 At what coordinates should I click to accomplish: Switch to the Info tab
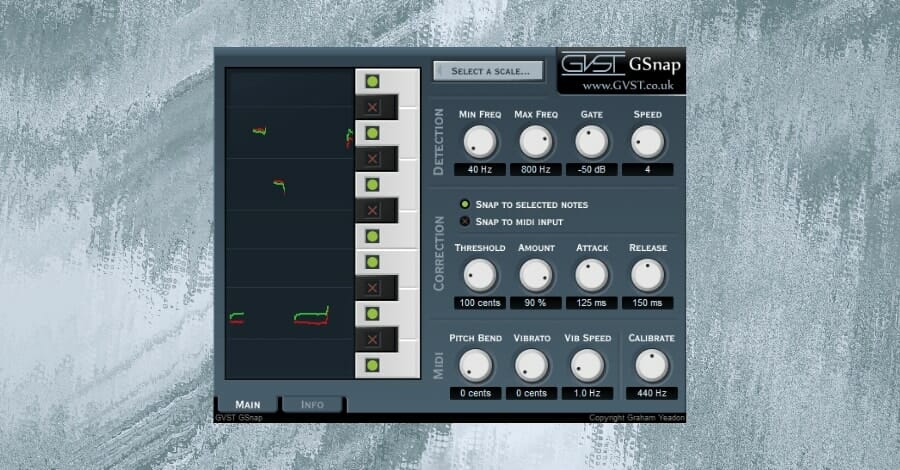tap(312, 404)
